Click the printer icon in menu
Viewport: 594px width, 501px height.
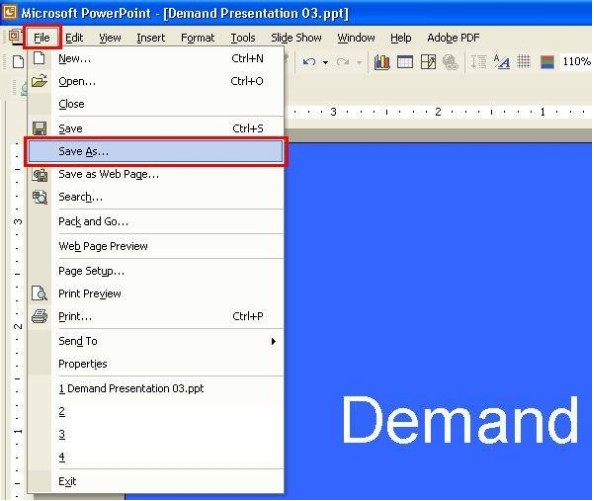click(39, 316)
